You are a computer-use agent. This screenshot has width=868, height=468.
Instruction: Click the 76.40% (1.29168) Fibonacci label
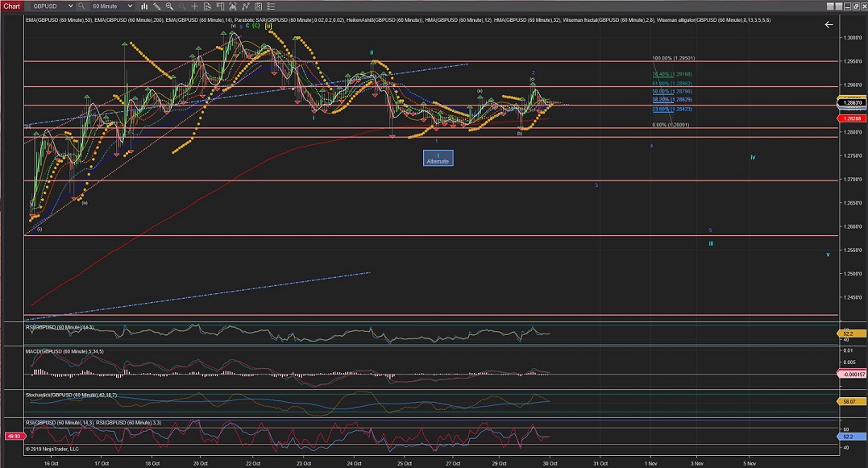[x=672, y=74]
